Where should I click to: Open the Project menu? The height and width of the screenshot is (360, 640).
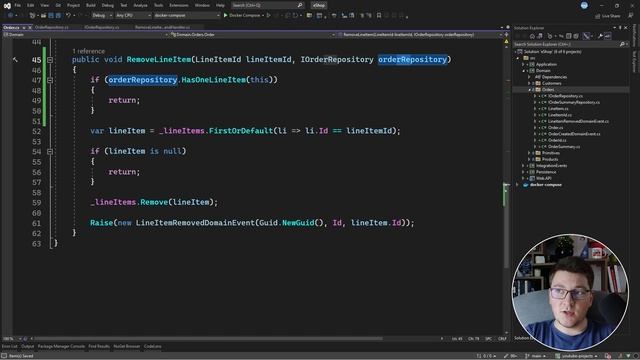click(73, 5)
